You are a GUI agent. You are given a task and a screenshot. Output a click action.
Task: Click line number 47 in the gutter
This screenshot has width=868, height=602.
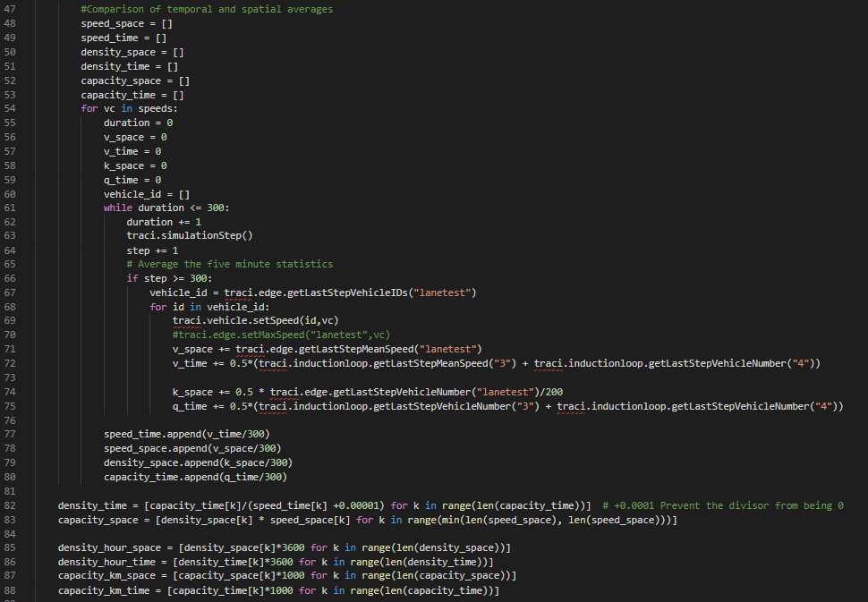(x=10, y=10)
